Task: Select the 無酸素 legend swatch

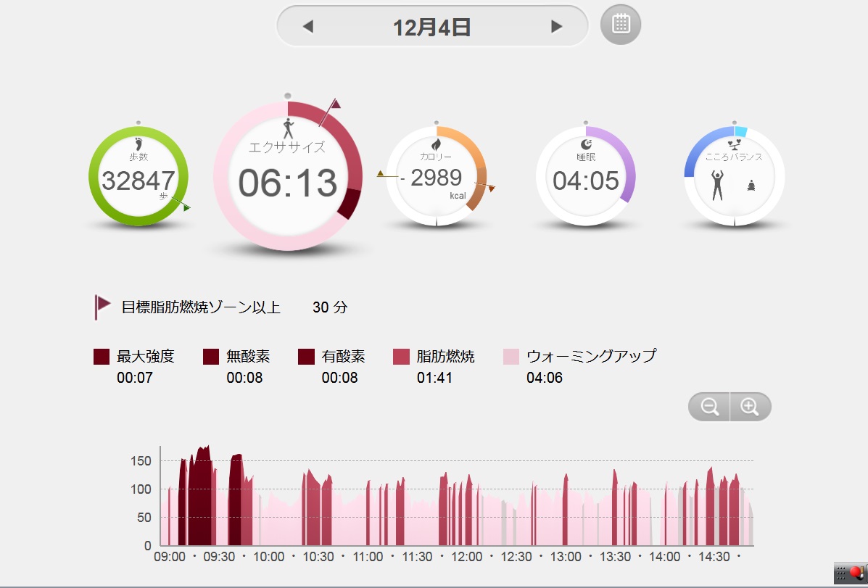Action: pos(211,357)
